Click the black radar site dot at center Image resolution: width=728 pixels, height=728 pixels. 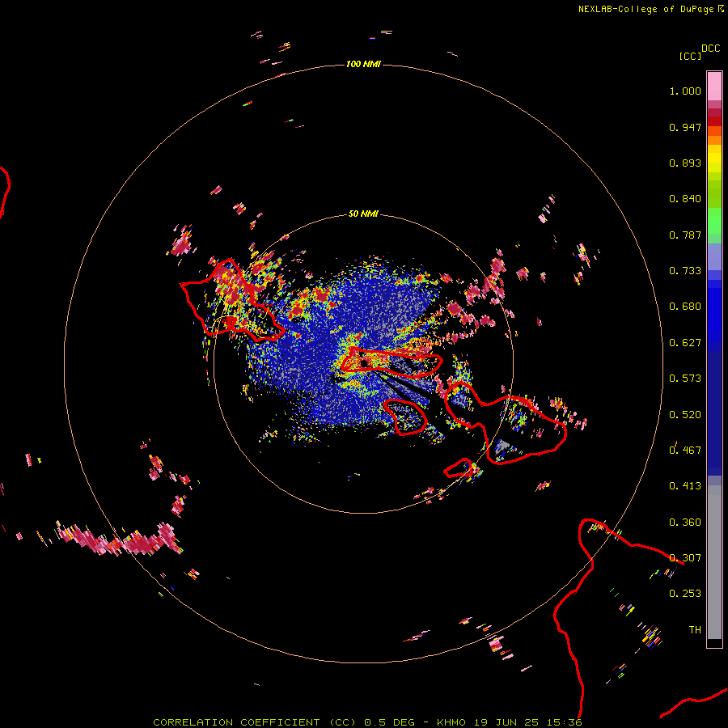[x=364, y=362]
